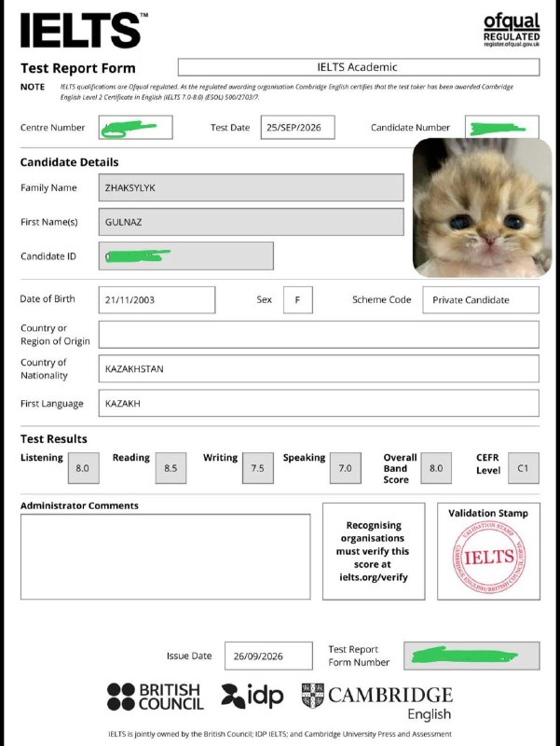Click the Candidate ID field
Viewport: 560px width, 746px height.
pos(185,256)
